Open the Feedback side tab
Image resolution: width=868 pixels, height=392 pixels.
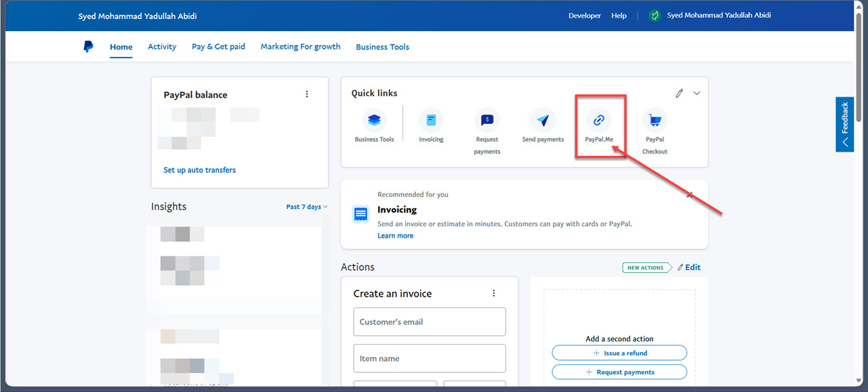tap(844, 124)
